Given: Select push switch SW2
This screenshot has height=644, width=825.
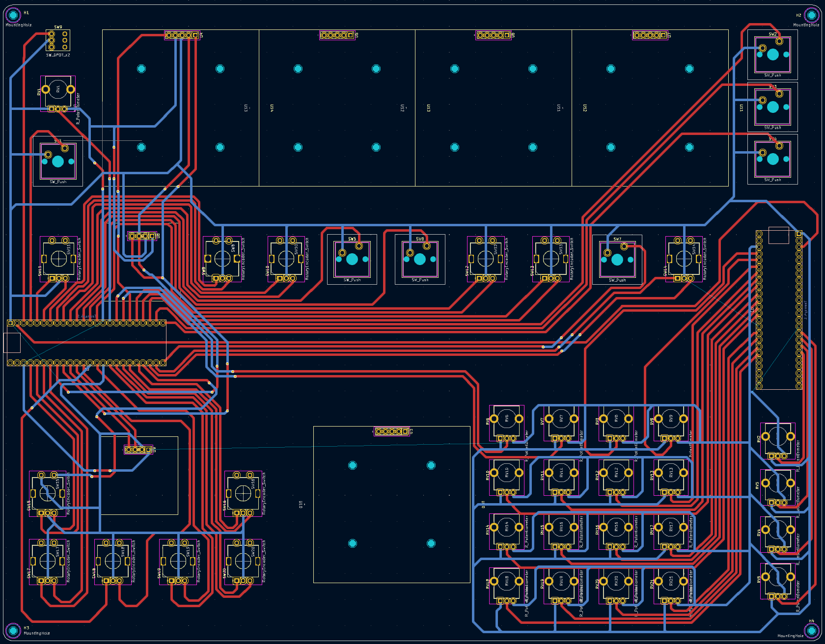Looking at the screenshot, I should [772, 54].
